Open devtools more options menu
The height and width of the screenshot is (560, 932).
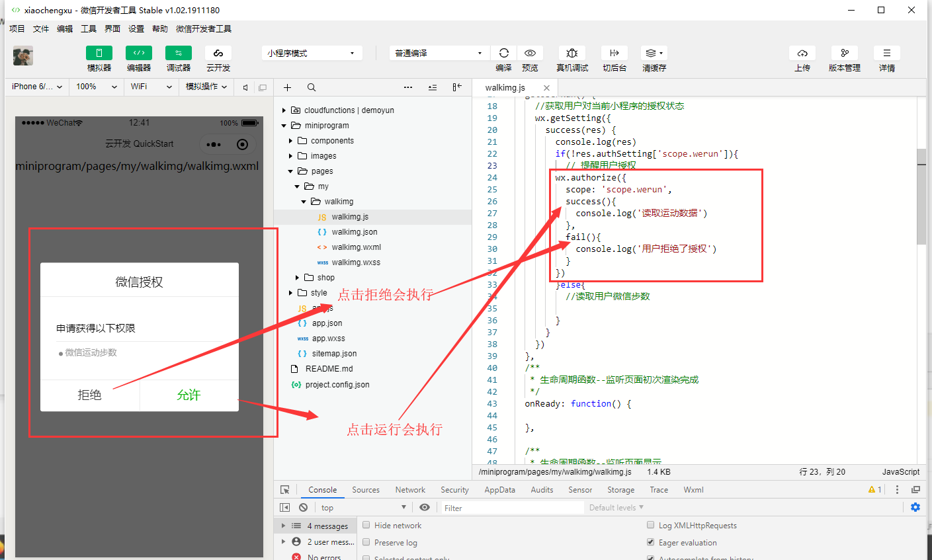[897, 490]
